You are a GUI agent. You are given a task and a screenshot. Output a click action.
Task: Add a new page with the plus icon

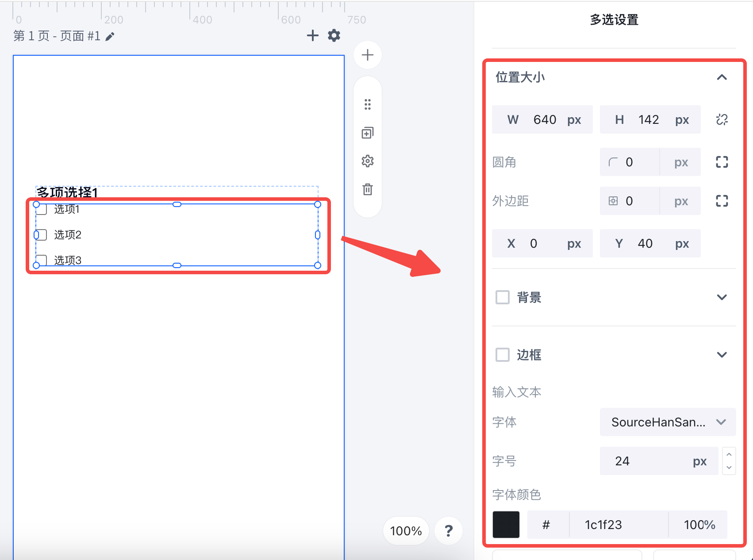(x=313, y=35)
